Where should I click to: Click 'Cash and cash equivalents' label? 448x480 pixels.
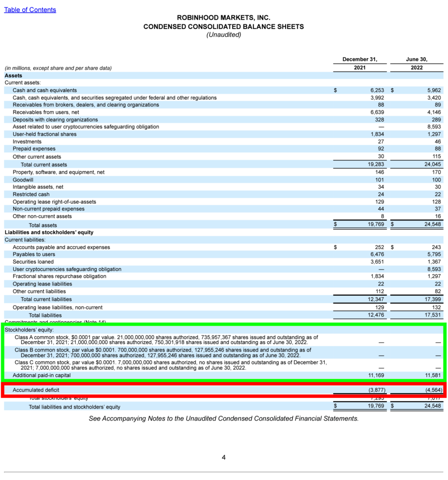[45, 90]
